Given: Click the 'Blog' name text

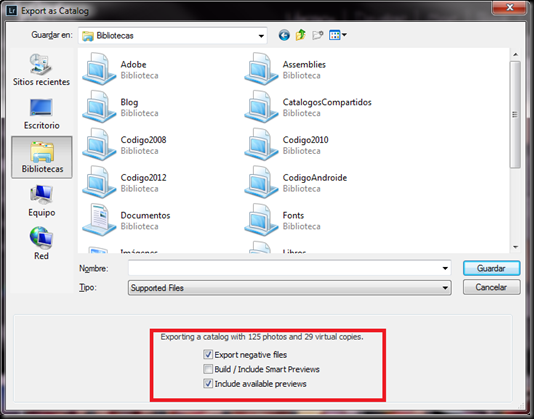Looking at the screenshot, I should point(129,102).
